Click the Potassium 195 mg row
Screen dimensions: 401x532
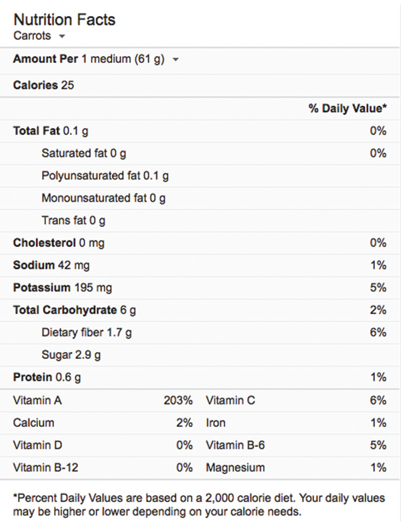tap(63, 288)
